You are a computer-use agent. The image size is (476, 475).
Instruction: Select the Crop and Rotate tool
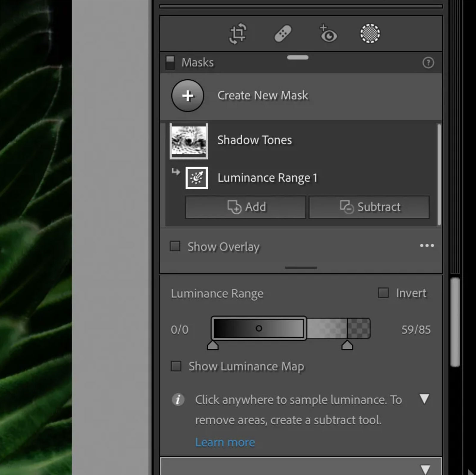237,34
